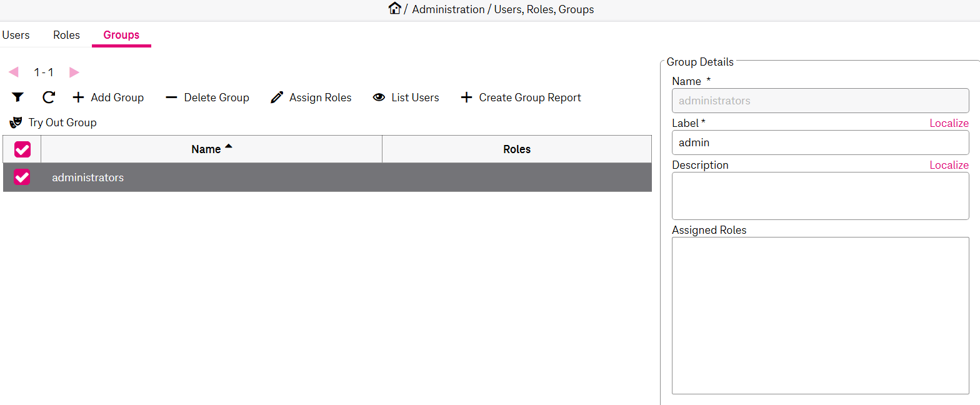Switch to the Roles tab
Image resolution: width=980 pixels, height=405 pixels.
point(66,35)
